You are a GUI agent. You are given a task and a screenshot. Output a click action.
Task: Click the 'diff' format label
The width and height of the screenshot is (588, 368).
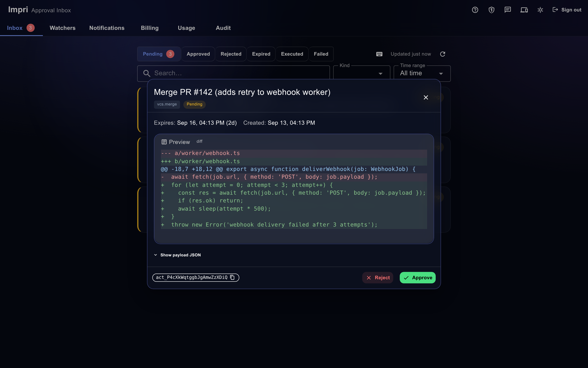point(199,141)
